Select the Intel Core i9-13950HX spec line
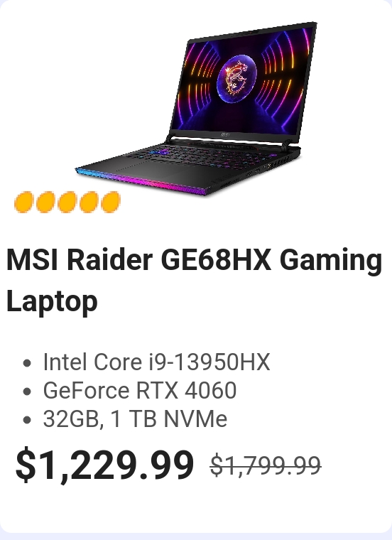Screen dimensions: 392x540 point(157,362)
